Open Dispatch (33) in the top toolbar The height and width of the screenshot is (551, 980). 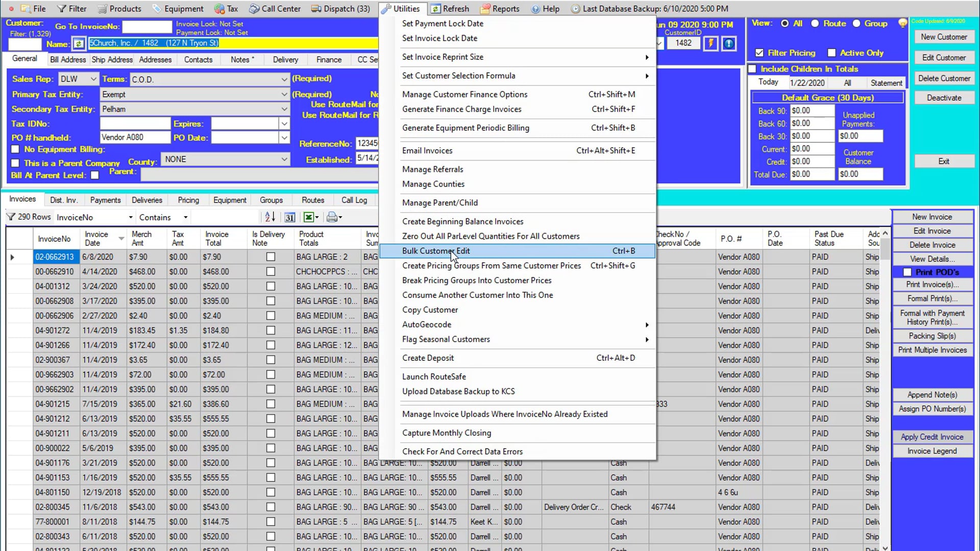point(340,9)
